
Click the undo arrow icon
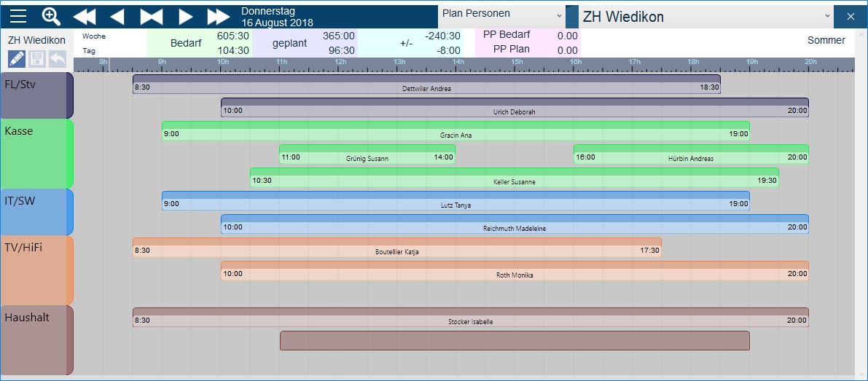57,59
